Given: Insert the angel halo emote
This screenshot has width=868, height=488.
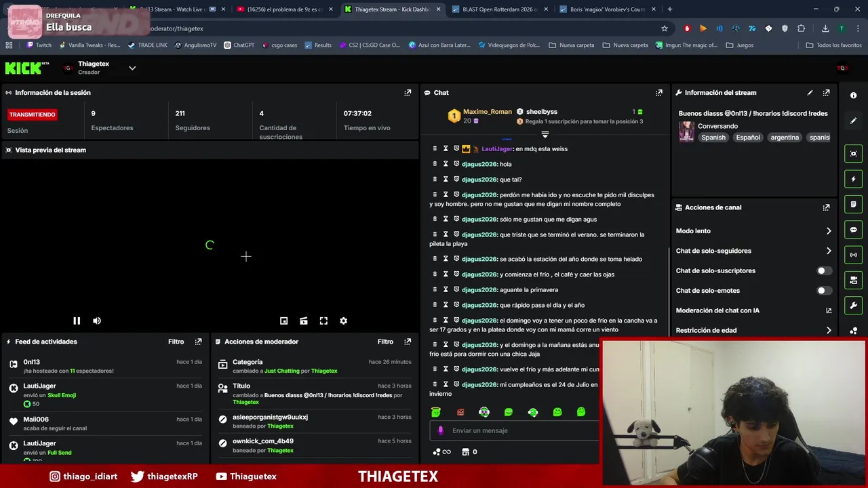Looking at the screenshot, I should 435,412.
